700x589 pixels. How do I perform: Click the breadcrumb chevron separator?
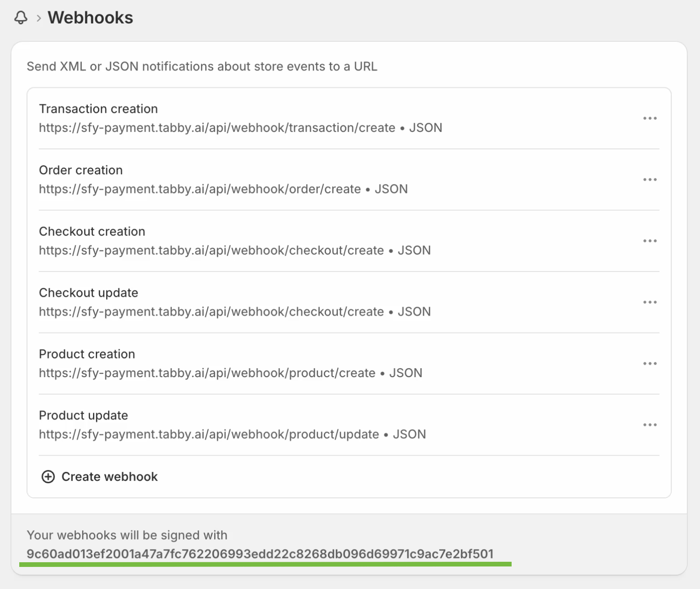click(x=39, y=18)
